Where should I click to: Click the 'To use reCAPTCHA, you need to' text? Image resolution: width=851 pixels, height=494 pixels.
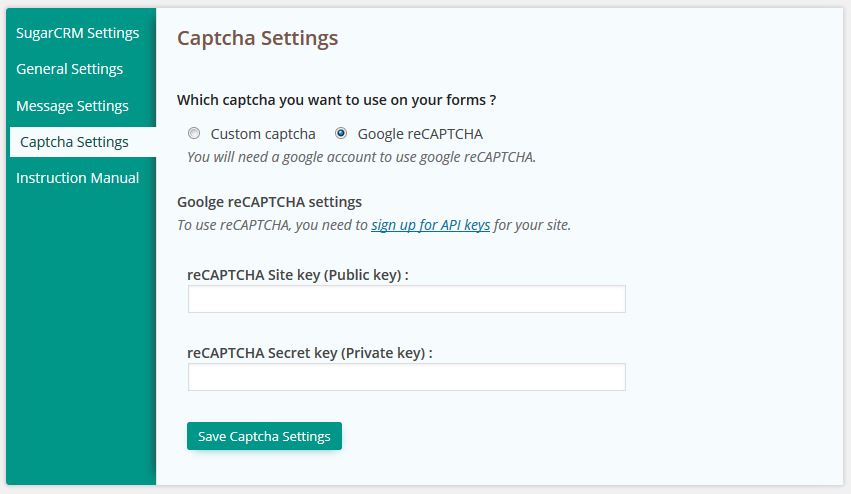click(x=272, y=225)
